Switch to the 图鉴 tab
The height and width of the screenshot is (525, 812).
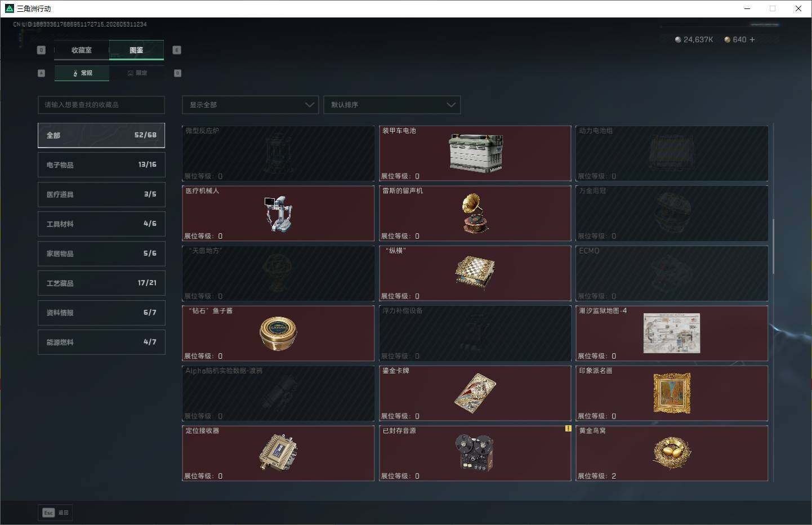point(136,50)
